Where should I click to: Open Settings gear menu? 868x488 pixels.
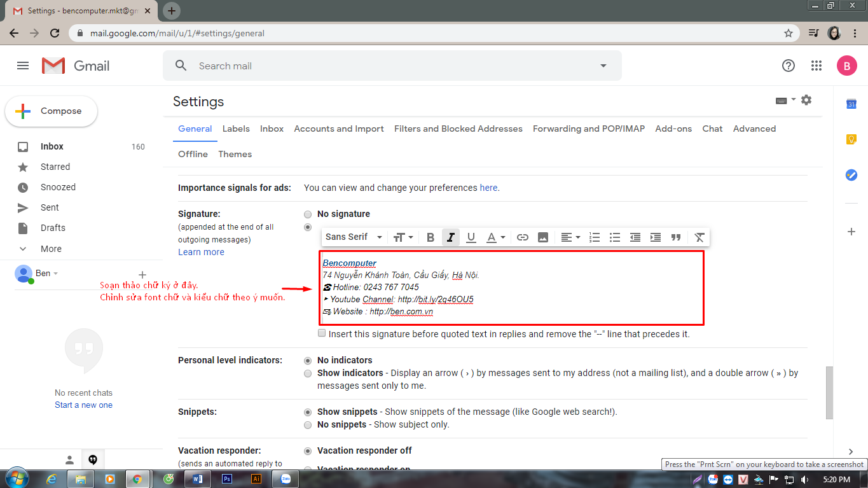806,100
